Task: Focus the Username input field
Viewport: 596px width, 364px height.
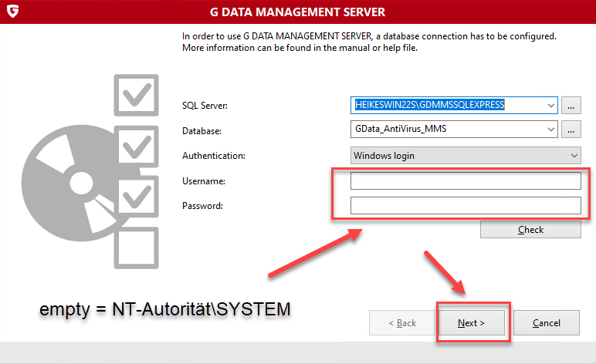Action: tap(466, 180)
